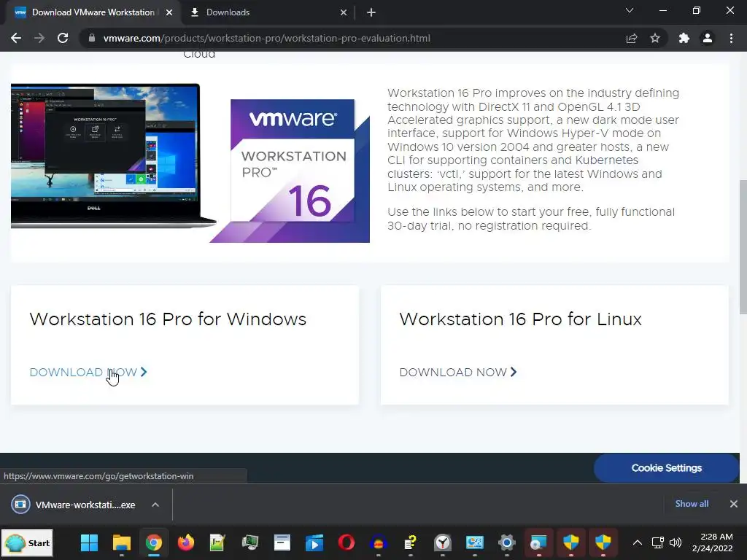This screenshot has height=560, width=747.
Task: Open Chrome three-dot menu
Action: click(x=731, y=38)
